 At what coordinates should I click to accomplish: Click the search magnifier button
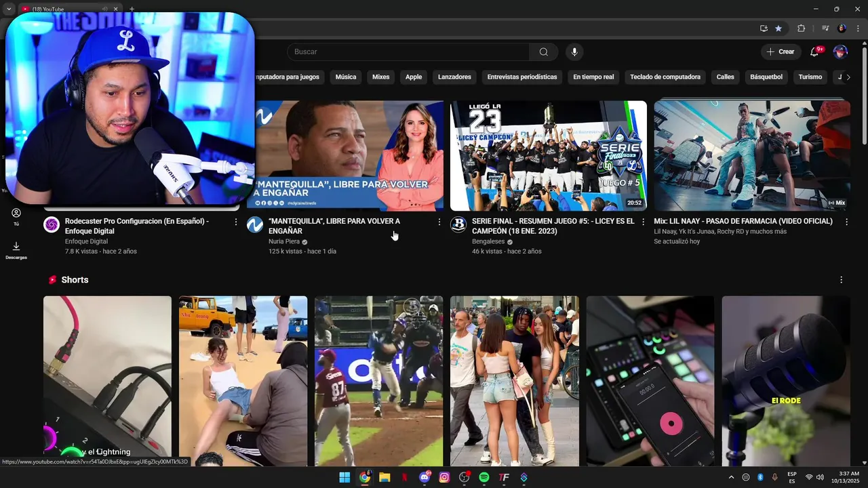(544, 52)
